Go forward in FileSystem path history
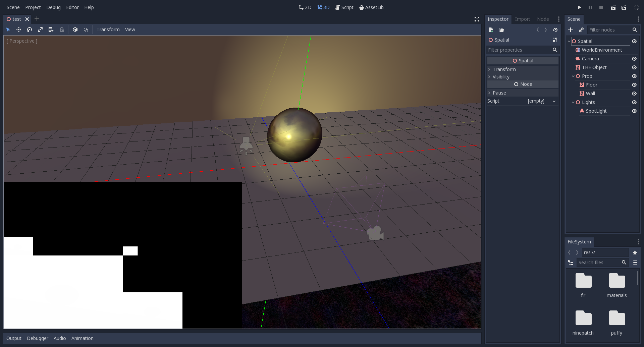 pyautogui.click(x=577, y=252)
